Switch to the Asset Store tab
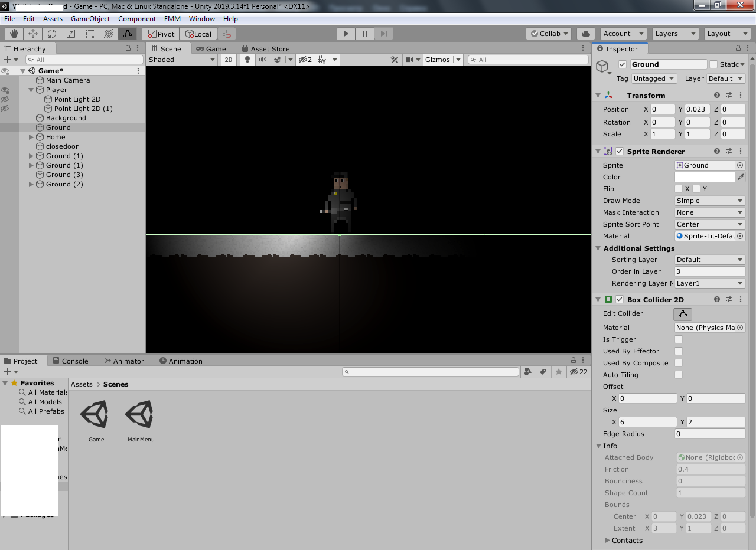756x550 pixels. pos(265,49)
